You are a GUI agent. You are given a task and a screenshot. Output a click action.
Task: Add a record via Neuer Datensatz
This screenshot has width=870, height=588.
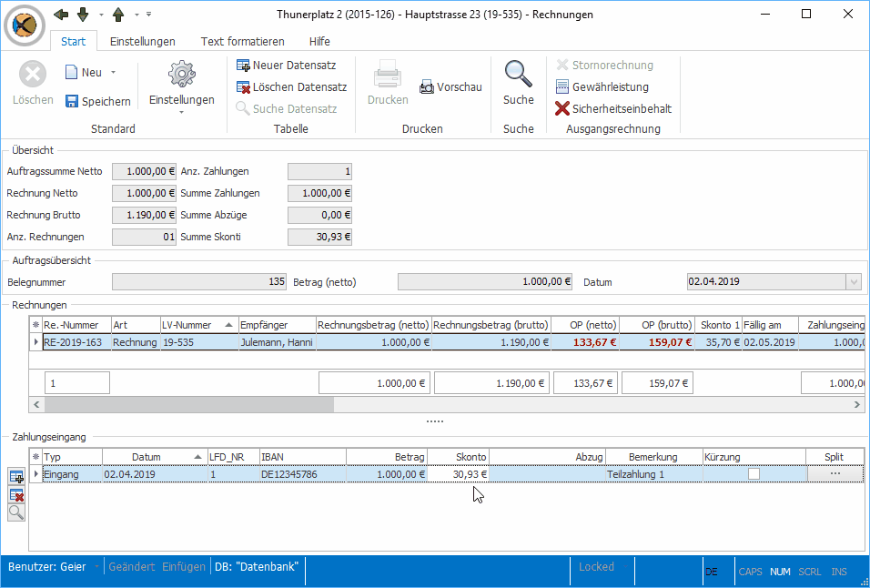(287, 66)
